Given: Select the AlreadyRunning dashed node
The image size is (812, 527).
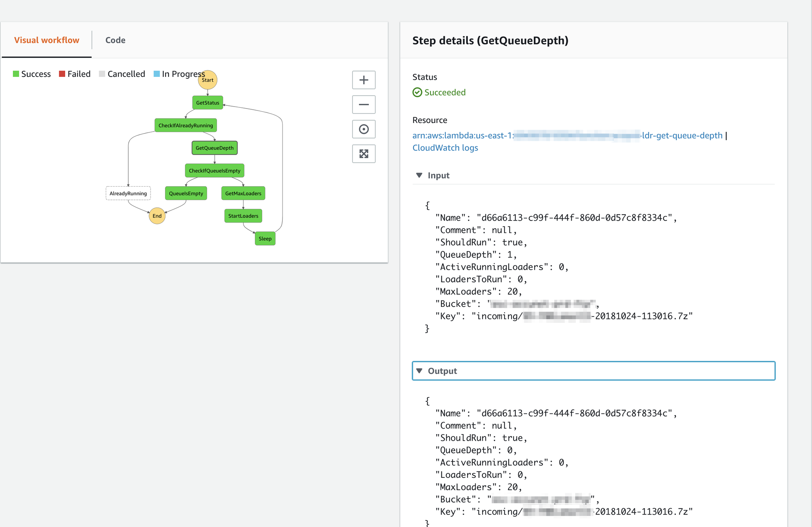Looking at the screenshot, I should (x=128, y=193).
